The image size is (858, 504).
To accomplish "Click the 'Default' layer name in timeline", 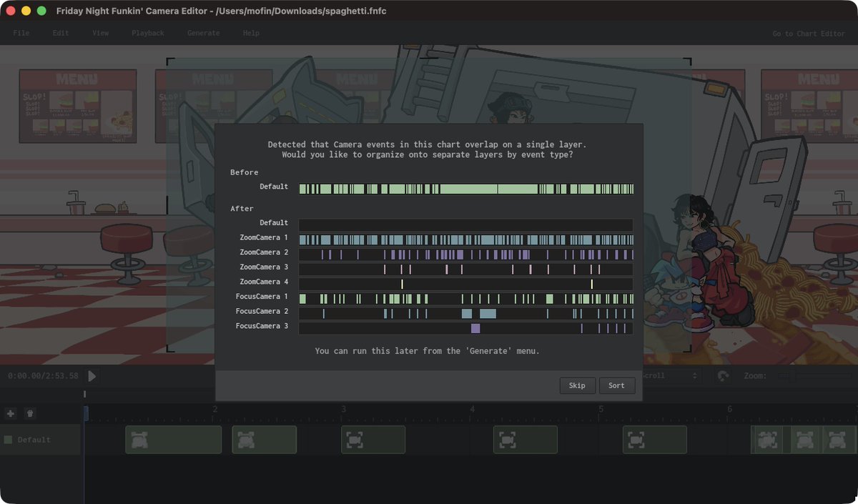I will [x=34, y=440].
